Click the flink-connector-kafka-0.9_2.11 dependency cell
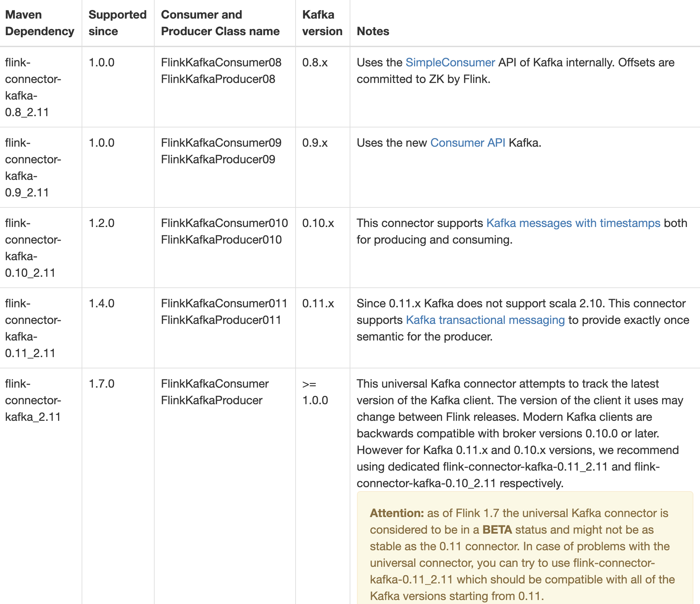 33,168
